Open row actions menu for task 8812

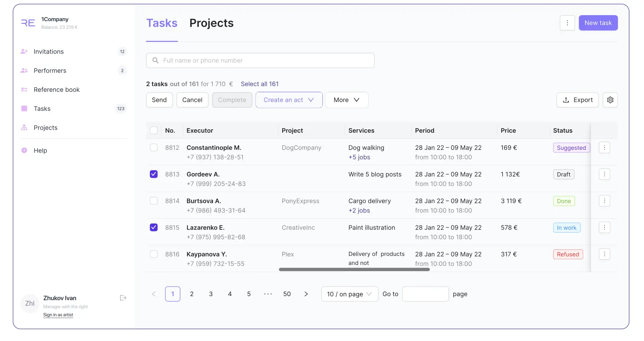click(604, 147)
